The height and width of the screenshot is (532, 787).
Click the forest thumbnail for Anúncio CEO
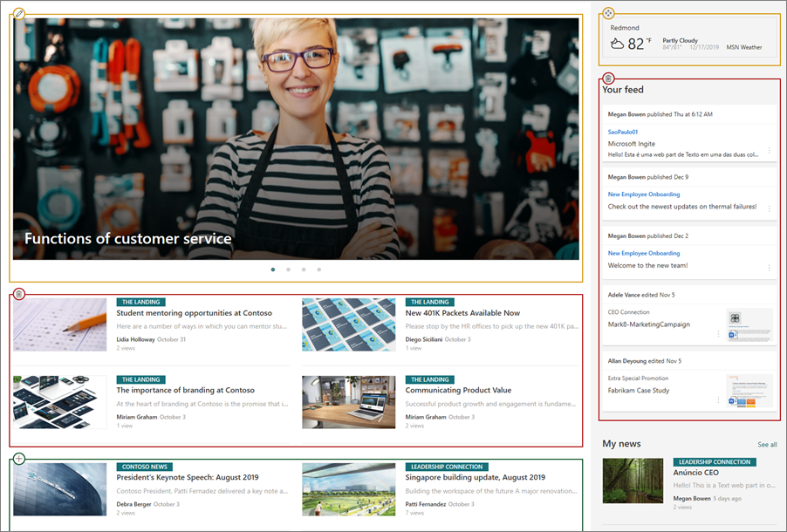pyautogui.click(x=633, y=481)
